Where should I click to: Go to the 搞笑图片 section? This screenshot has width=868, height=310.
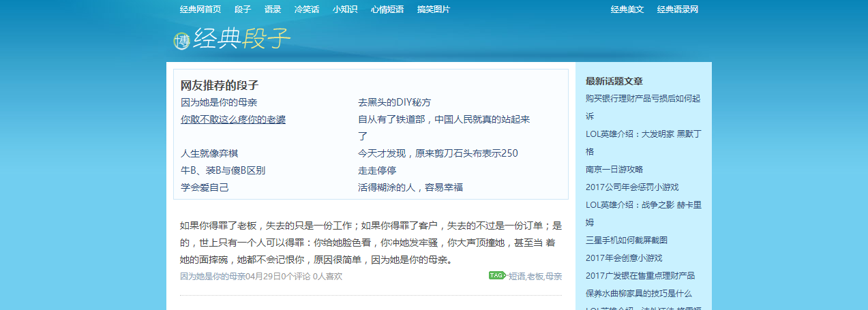[434, 10]
